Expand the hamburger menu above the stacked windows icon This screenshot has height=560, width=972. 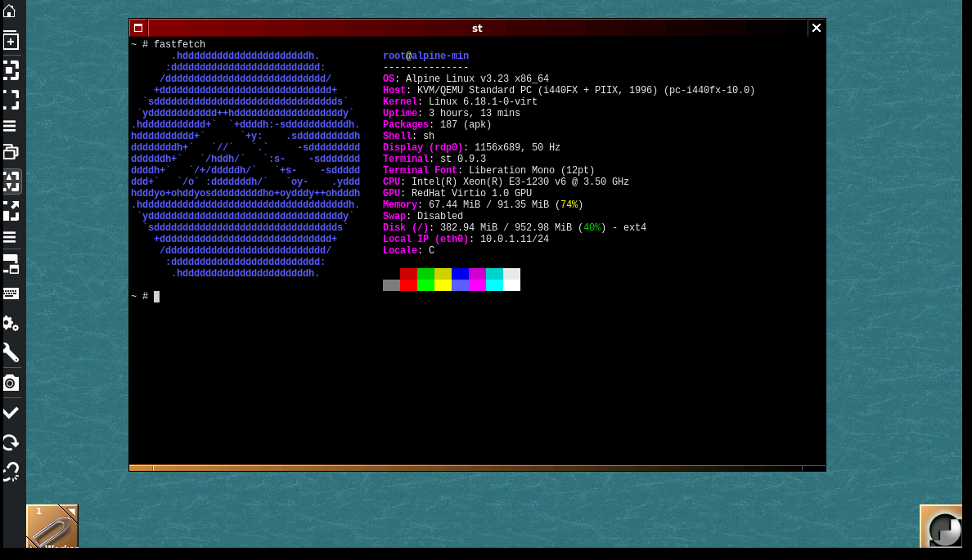click(11, 126)
